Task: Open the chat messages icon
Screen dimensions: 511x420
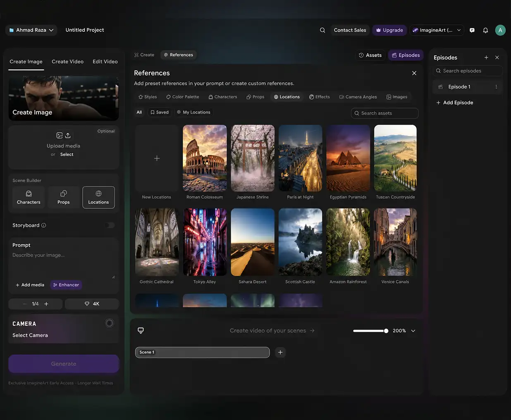Action: point(472,30)
